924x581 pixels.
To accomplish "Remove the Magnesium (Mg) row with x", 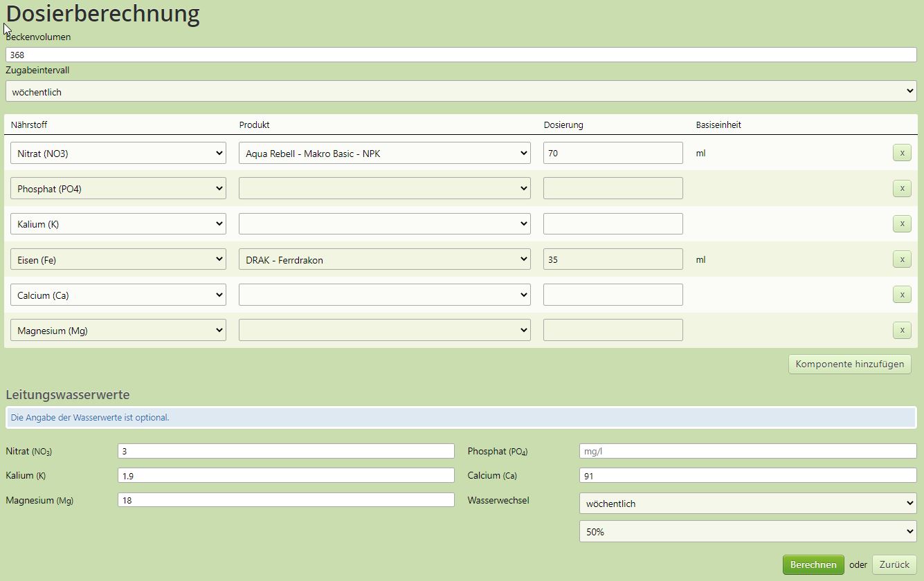I will coord(902,330).
